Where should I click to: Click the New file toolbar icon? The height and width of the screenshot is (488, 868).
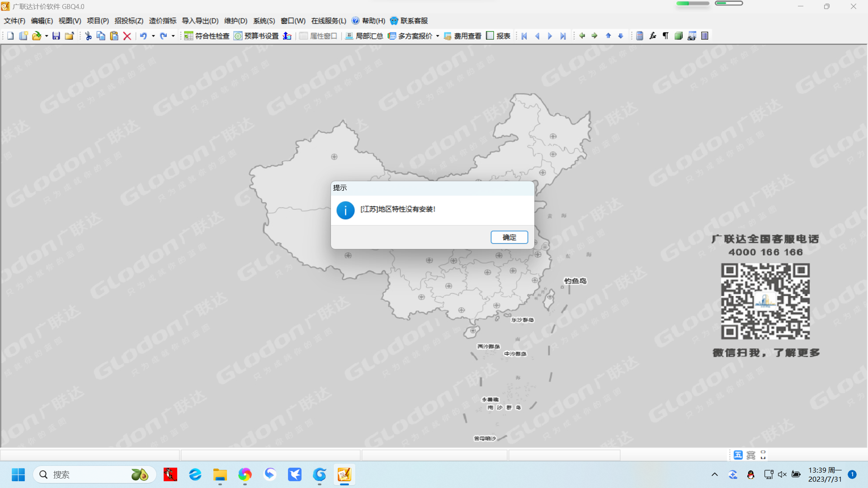(10, 36)
